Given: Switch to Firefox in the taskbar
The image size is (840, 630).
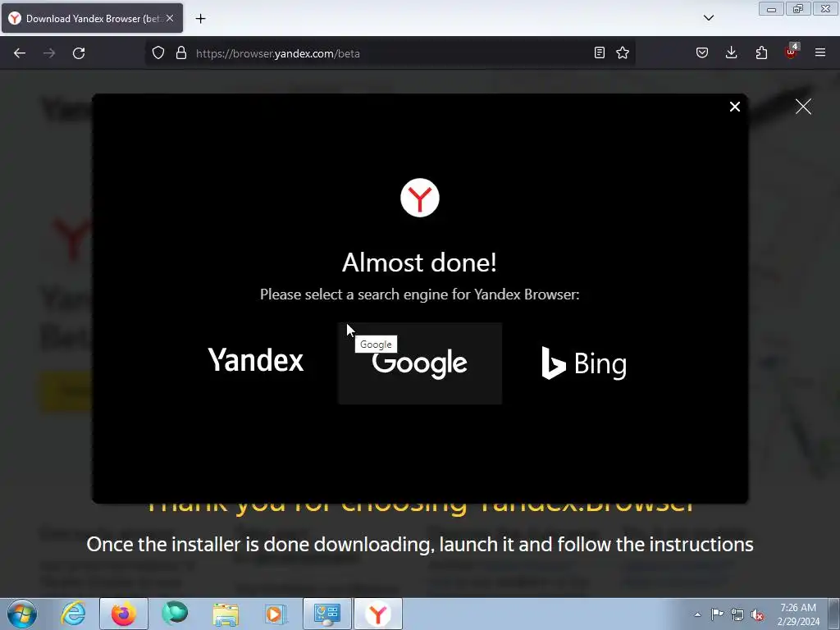Looking at the screenshot, I should (124, 614).
